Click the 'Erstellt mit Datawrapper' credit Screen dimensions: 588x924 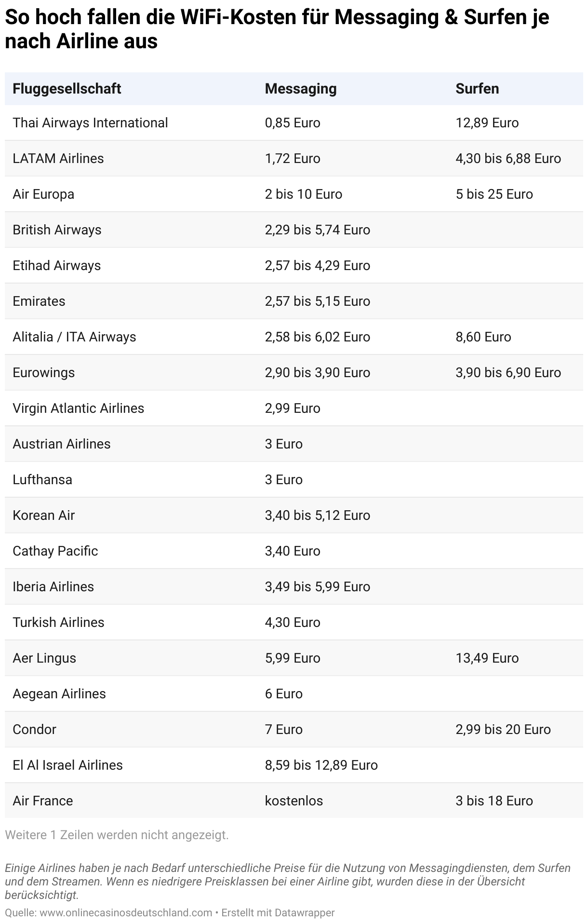tap(278, 912)
